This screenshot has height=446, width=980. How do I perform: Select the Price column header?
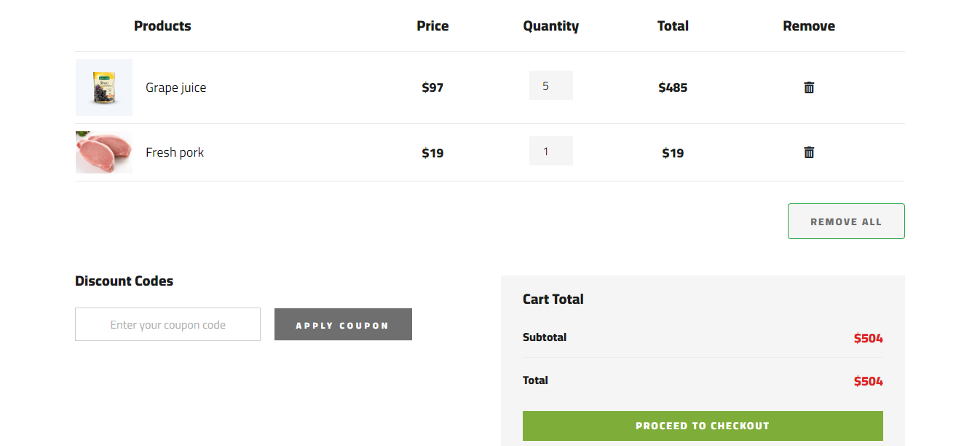432,26
